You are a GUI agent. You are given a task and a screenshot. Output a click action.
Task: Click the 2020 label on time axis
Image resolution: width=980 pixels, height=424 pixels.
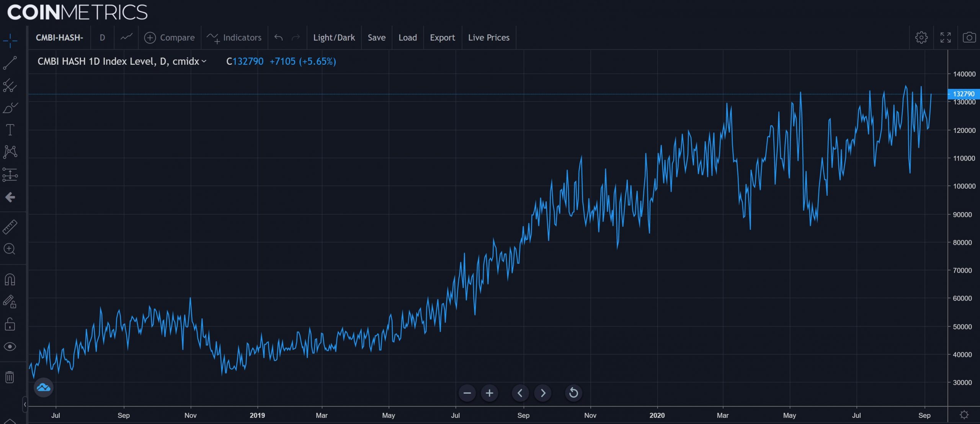tap(657, 415)
